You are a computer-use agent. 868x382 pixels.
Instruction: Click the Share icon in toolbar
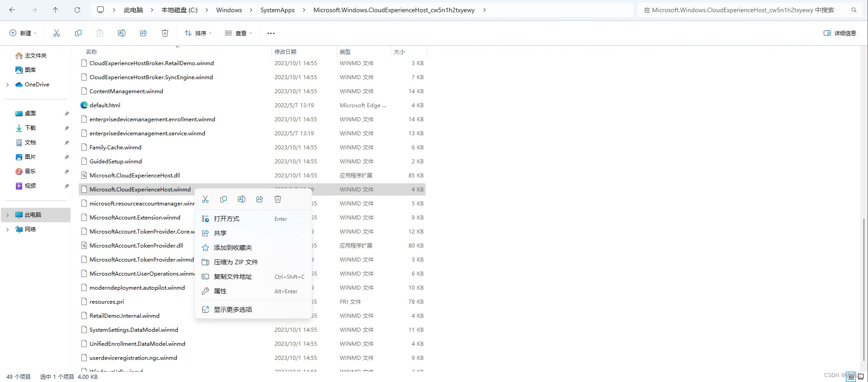pyautogui.click(x=143, y=33)
